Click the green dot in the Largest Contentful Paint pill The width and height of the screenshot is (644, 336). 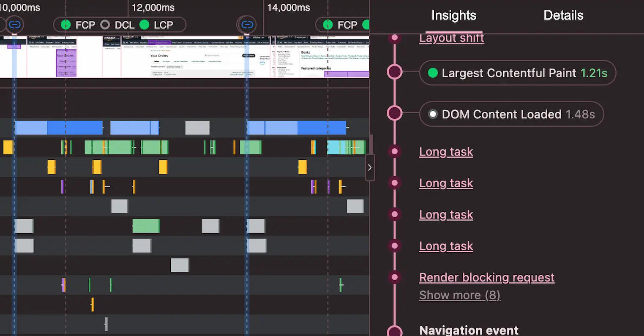click(433, 73)
